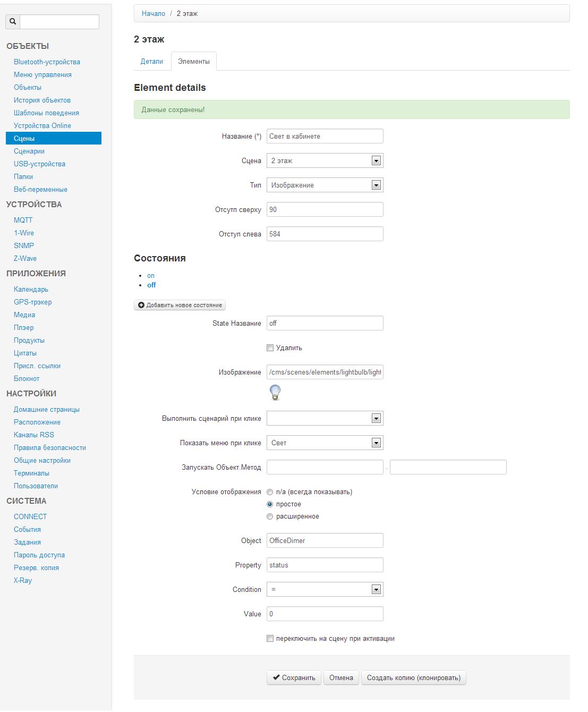Image resolution: width=588 pixels, height=712 pixels.
Task: Select the простое display condition radio
Action: tap(270, 504)
